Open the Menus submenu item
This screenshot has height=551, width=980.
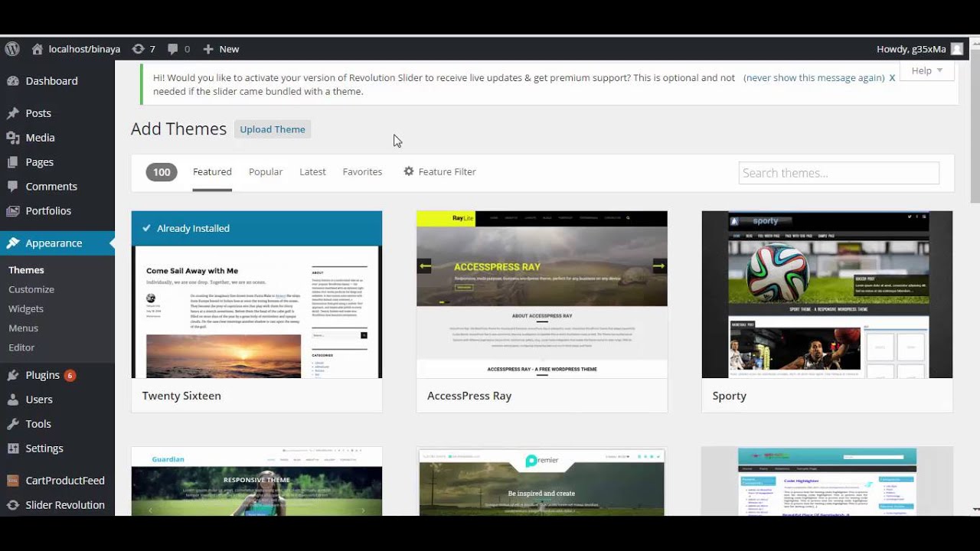(x=23, y=328)
